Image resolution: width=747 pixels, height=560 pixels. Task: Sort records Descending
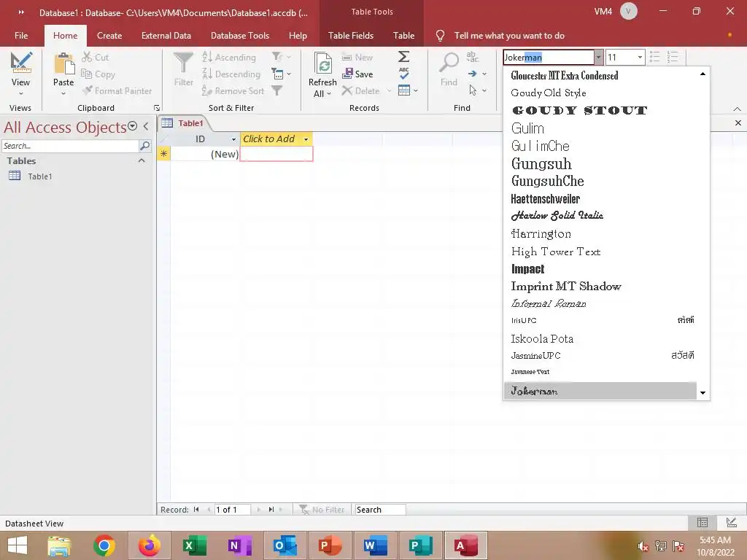231,74
